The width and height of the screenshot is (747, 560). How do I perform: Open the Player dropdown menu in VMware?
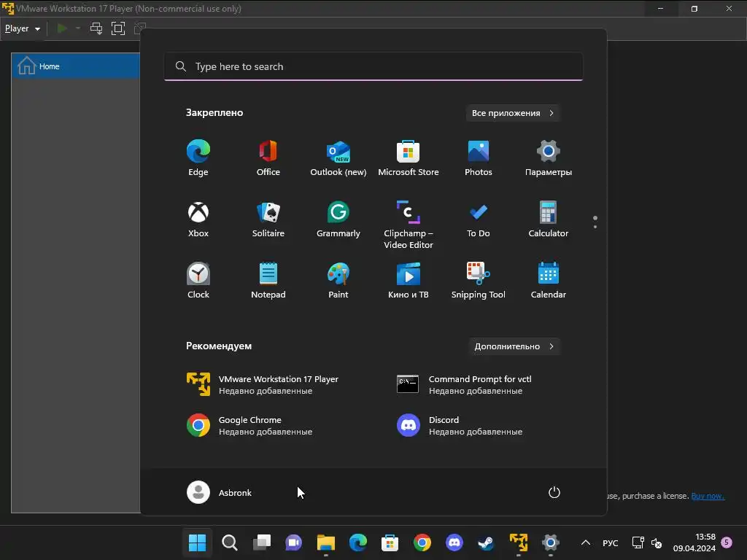23,28
